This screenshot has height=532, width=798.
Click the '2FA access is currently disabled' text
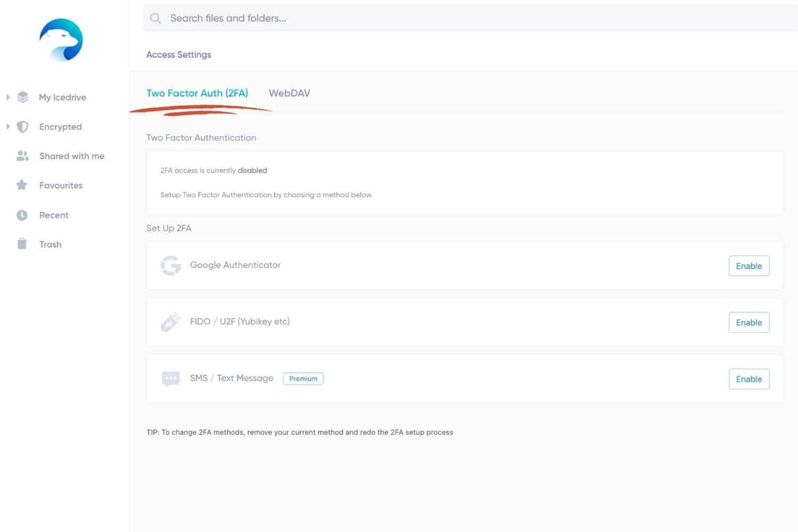point(213,170)
